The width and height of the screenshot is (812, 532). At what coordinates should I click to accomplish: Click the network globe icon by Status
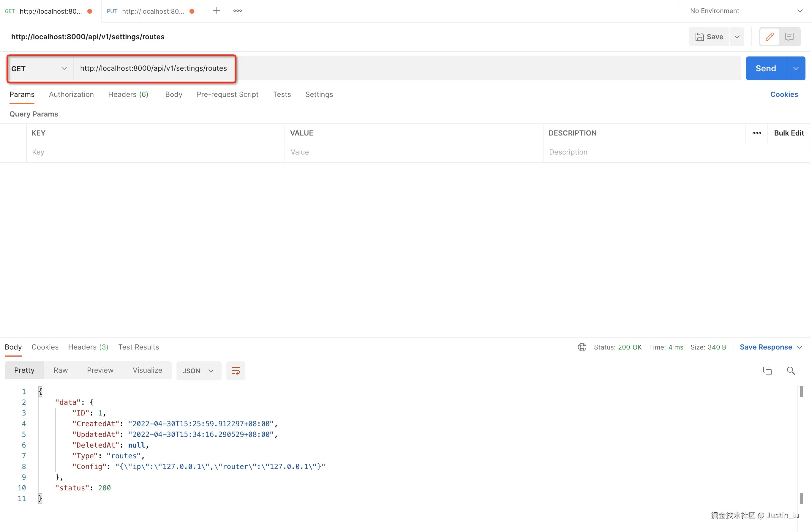(x=582, y=347)
